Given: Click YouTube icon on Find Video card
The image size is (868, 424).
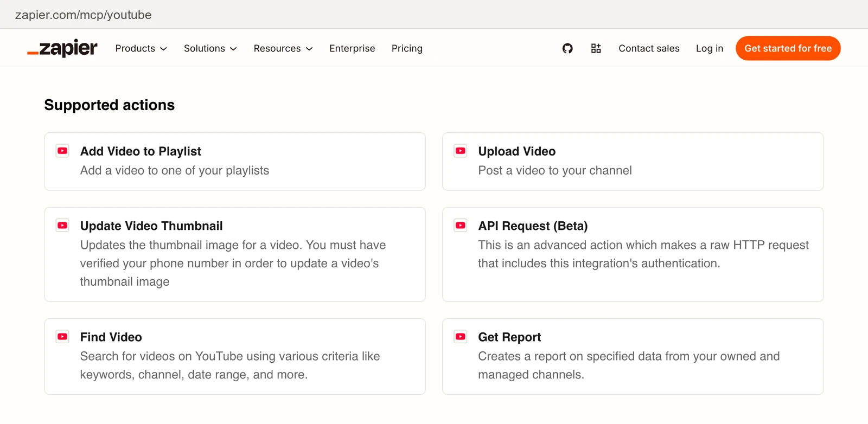Looking at the screenshot, I should point(62,337).
